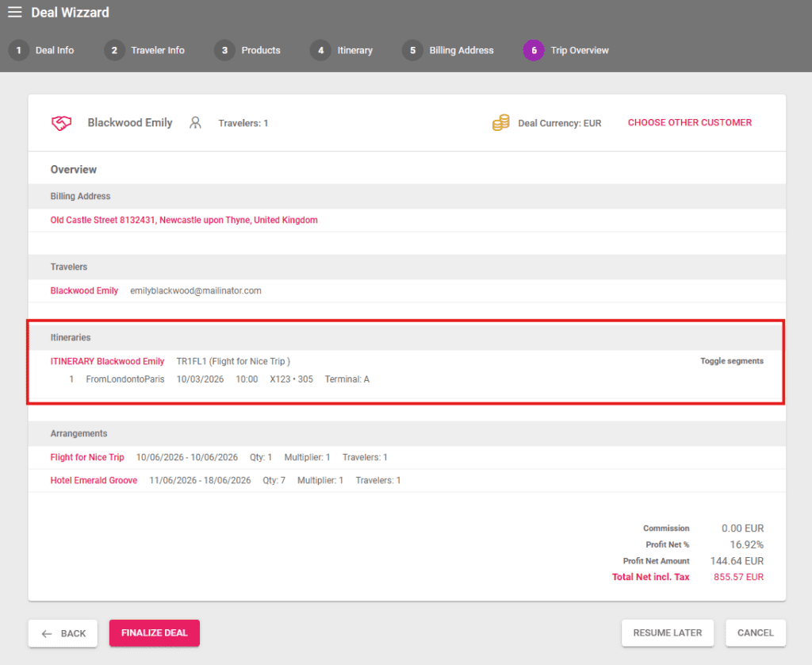Switch to the Products step
812x665 pixels.
point(260,50)
